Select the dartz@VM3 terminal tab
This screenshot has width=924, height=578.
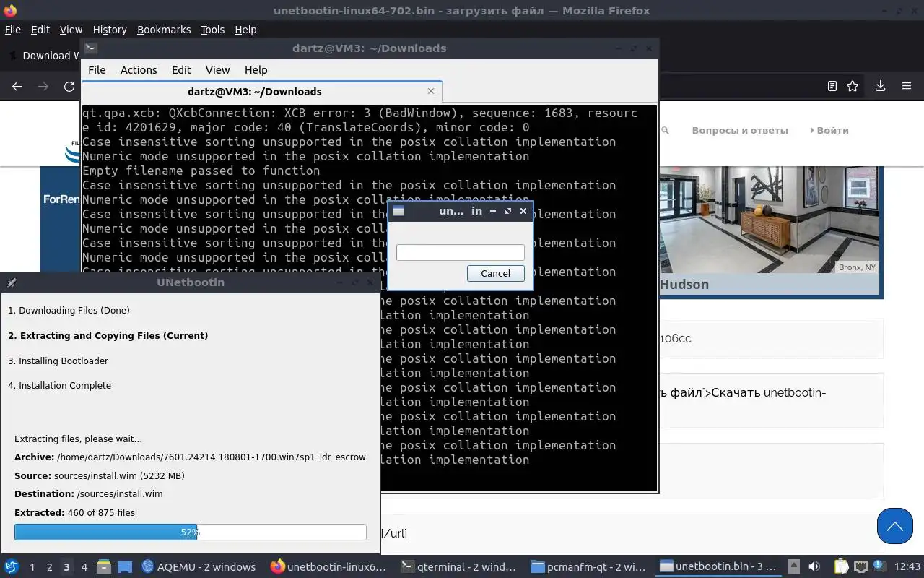point(261,92)
